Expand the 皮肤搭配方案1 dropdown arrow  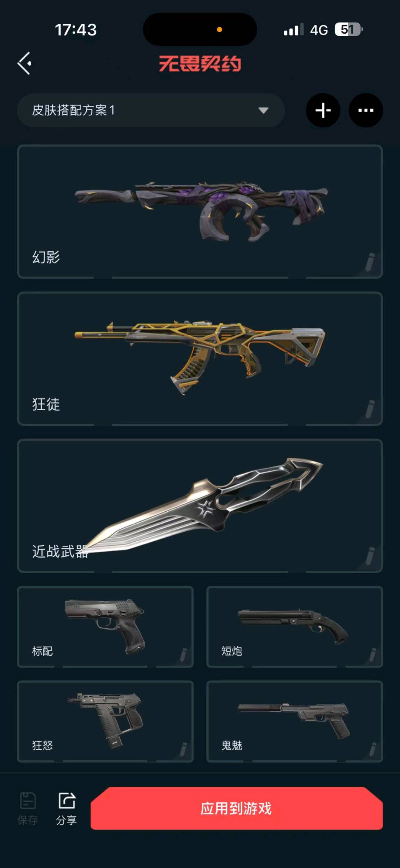263,110
